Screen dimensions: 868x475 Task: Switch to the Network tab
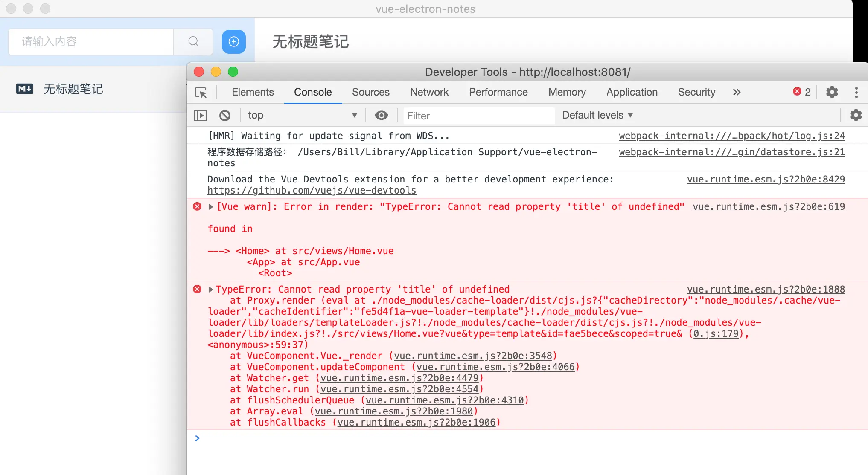point(429,92)
